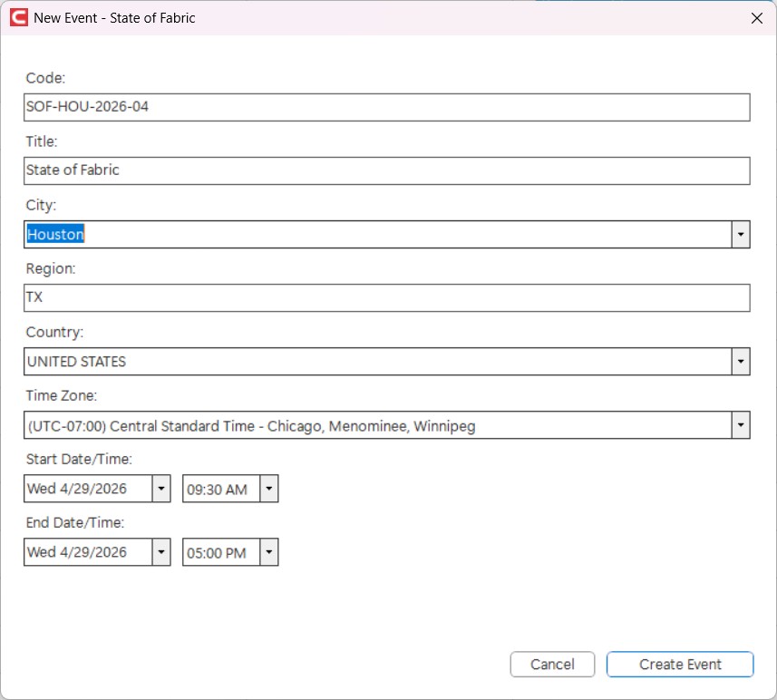Viewport: 777px width, 700px height.
Task: Open the Start Date calendar dropdown
Action: point(160,489)
